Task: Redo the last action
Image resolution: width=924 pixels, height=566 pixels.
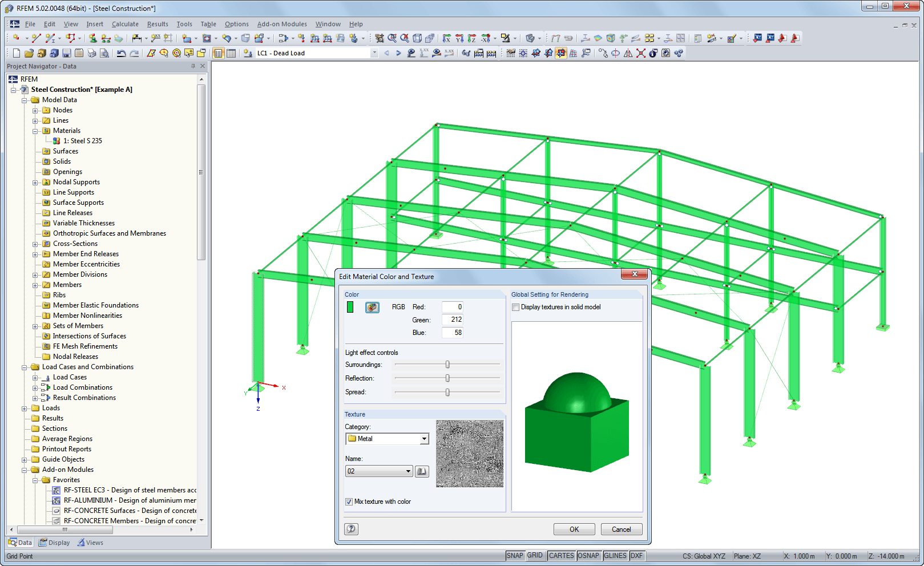Action: tap(134, 53)
